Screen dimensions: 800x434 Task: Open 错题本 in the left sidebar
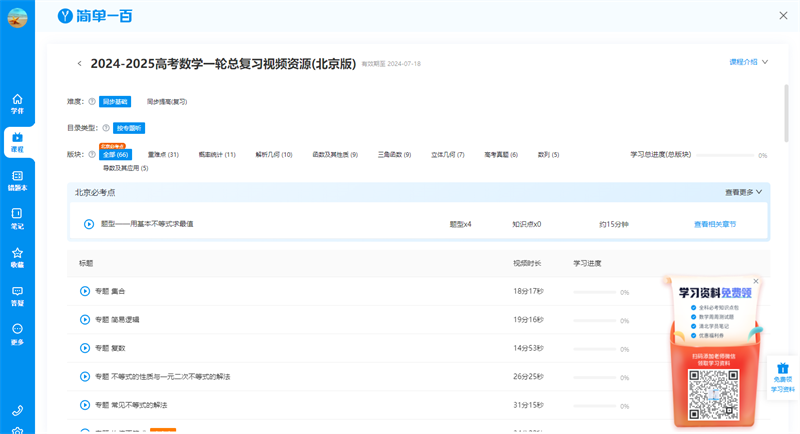pos(17,181)
